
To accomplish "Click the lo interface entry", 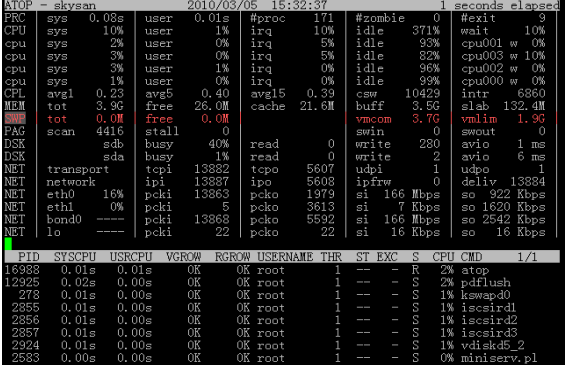I will point(85,232).
